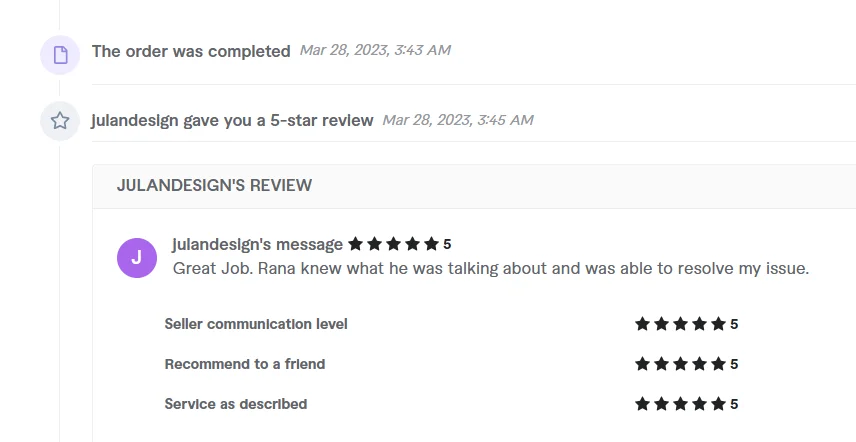Click the score 5 beside Recommend to a friend
This screenshot has height=442, width=856.
734,364
